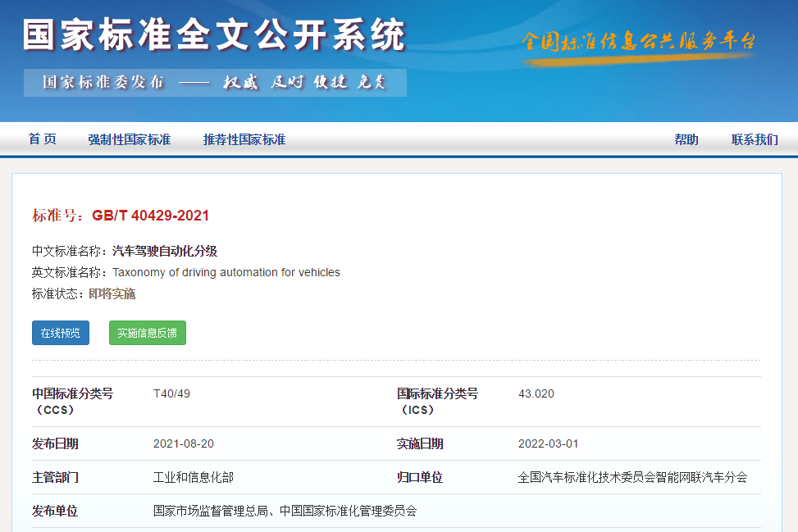Click the 国家标准全文公开系统 site title
This screenshot has width=798, height=532.
pos(214,35)
